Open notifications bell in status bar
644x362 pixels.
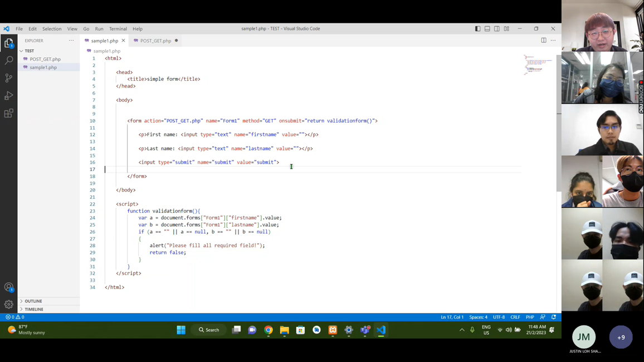click(x=554, y=317)
